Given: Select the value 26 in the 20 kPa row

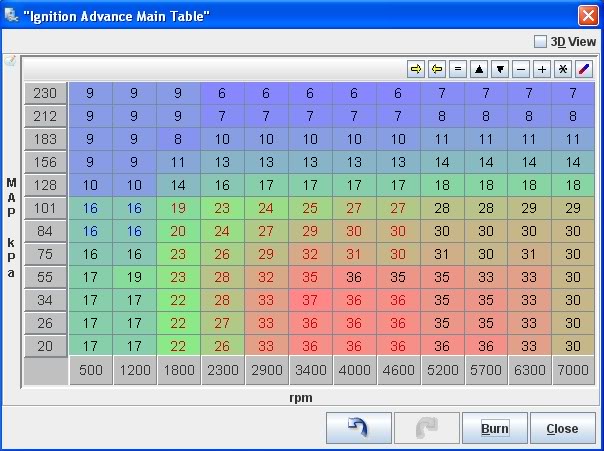Looking at the screenshot, I should [x=222, y=346].
